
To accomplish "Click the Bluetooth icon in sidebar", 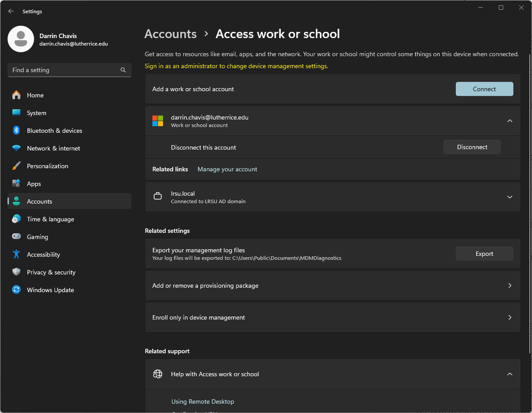I will click(x=16, y=131).
